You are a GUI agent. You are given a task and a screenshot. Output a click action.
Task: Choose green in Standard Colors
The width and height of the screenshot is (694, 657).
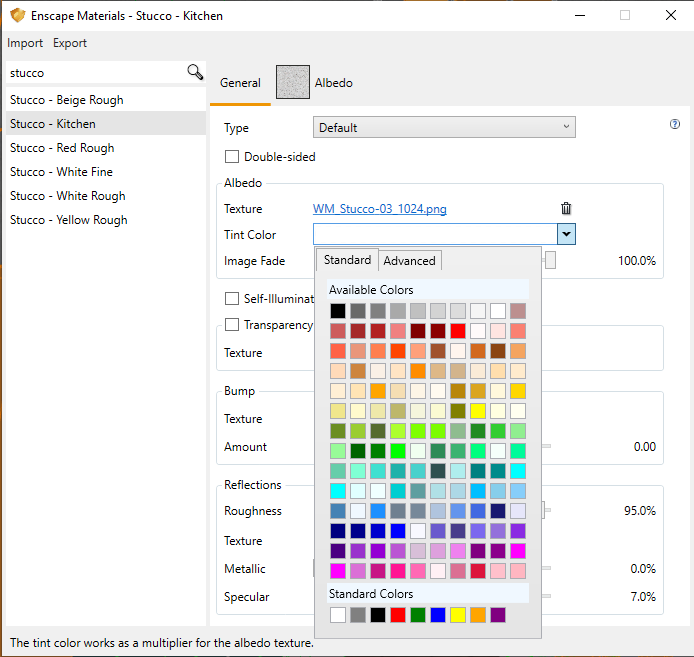[417, 615]
